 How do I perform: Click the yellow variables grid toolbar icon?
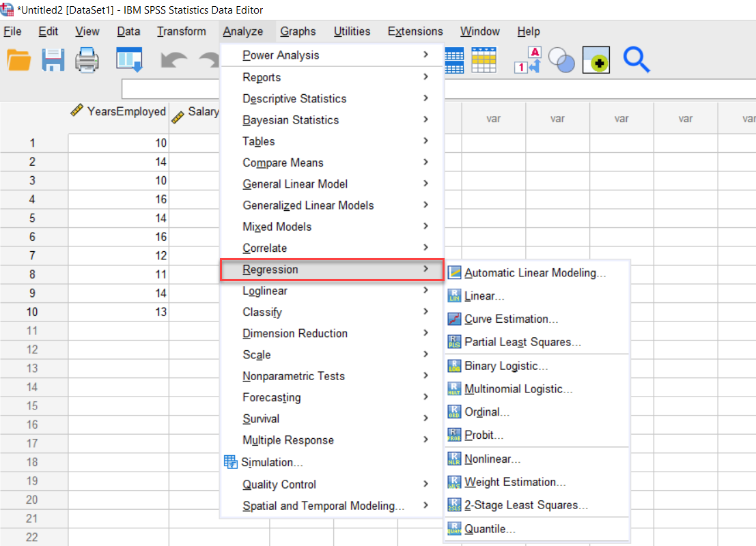484,60
